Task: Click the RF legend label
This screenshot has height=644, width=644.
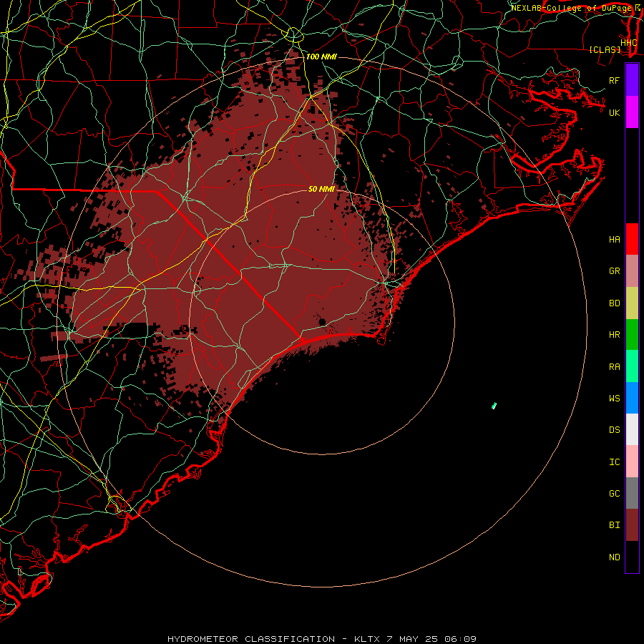Action: [x=614, y=80]
